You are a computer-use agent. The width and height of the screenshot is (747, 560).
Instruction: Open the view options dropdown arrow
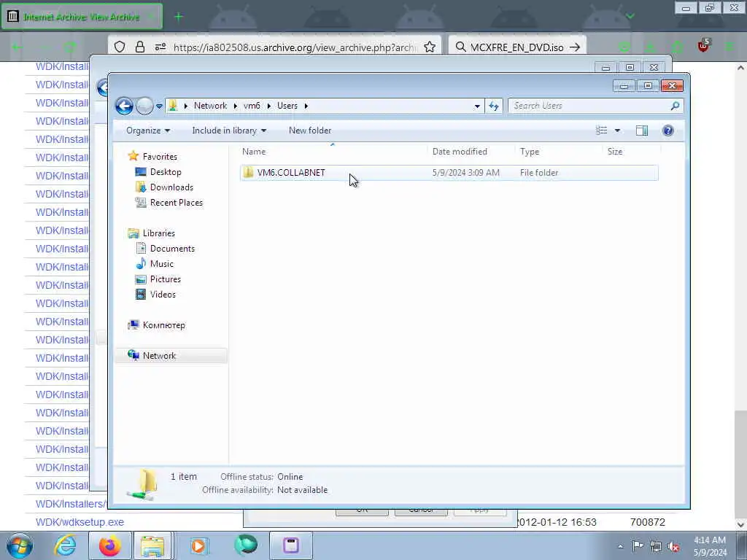617,131
